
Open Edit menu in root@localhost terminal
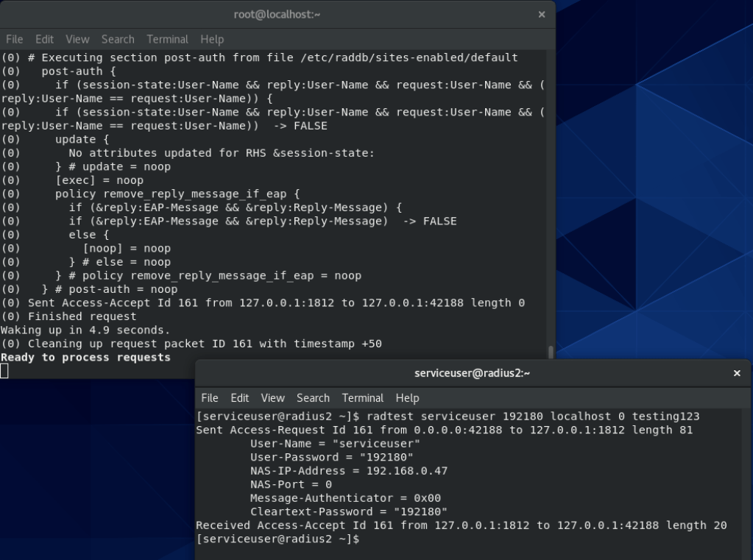[44, 39]
